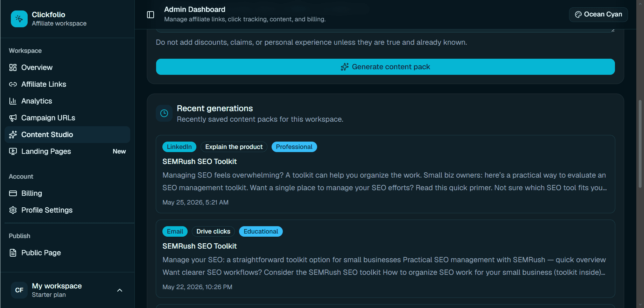The height and width of the screenshot is (308, 644).
Task: Toggle the sidebar panel icon
Action: [x=150, y=15]
